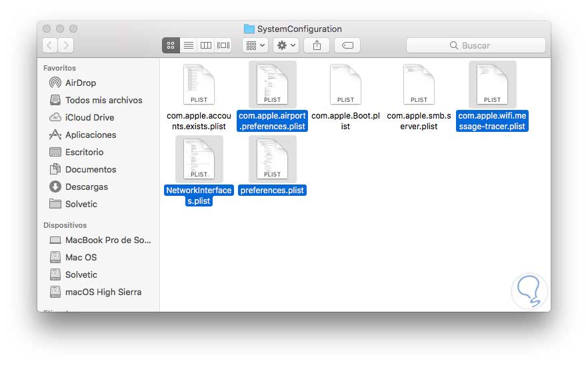Click the com.apple.Boot.plist file name

tap(345, 121)
